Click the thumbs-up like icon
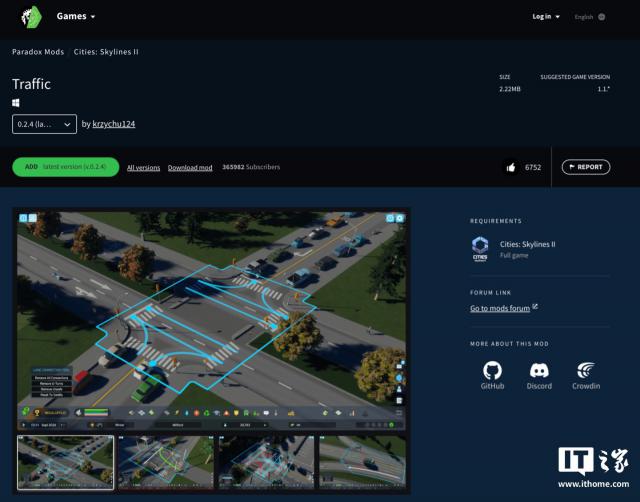 coord(511,167)
